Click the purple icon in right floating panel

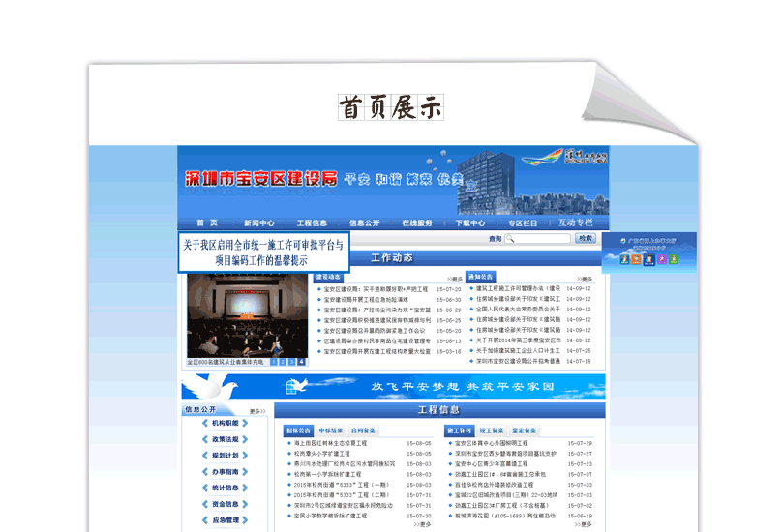pos(662,259)
